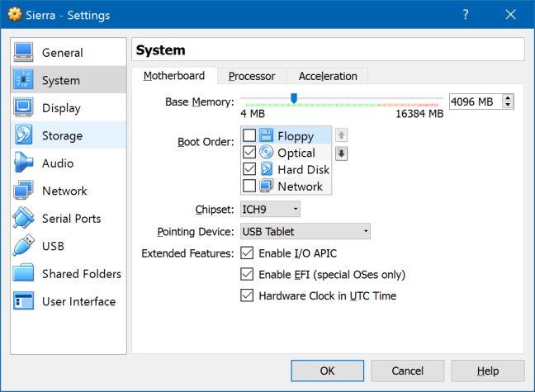
Task: Open Shared Folders via folder icon
Action: (23, 274)
